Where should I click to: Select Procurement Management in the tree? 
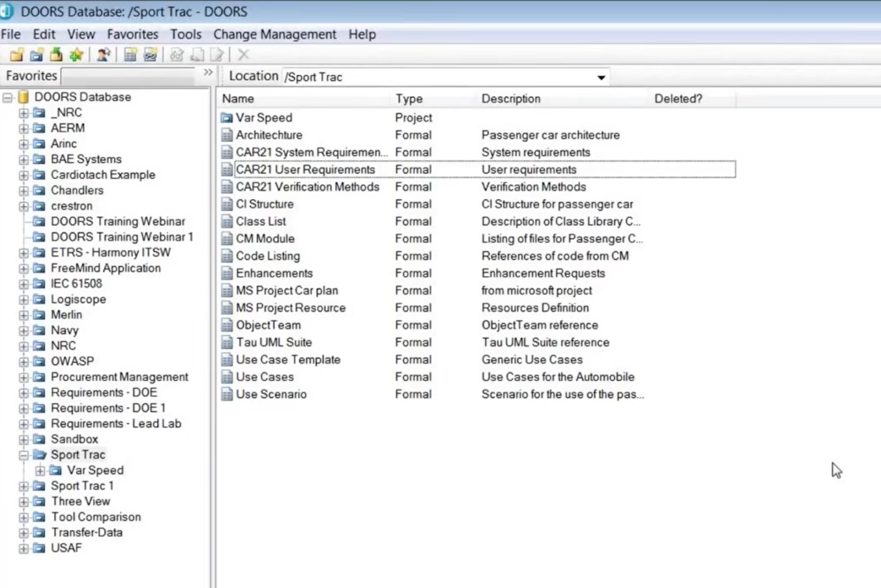120,377
